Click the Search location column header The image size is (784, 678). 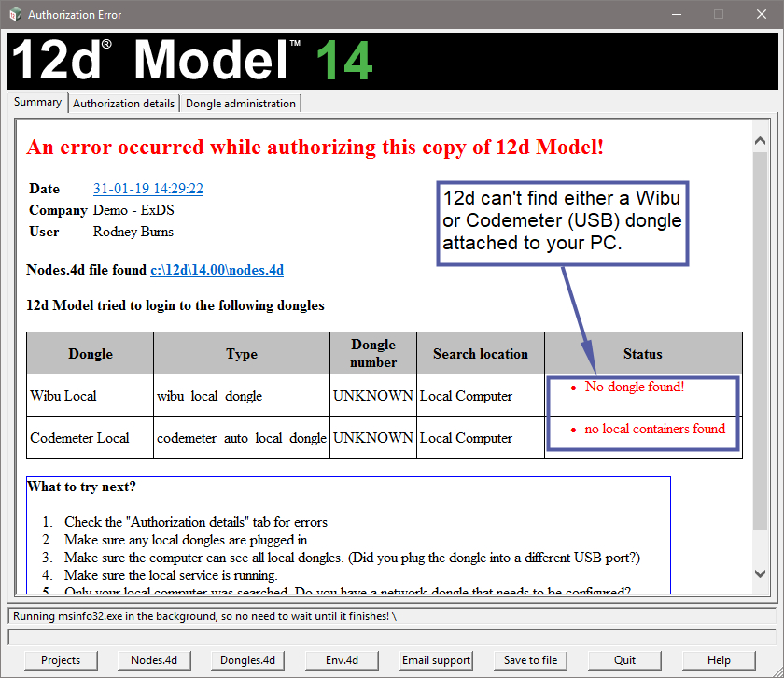481,353
